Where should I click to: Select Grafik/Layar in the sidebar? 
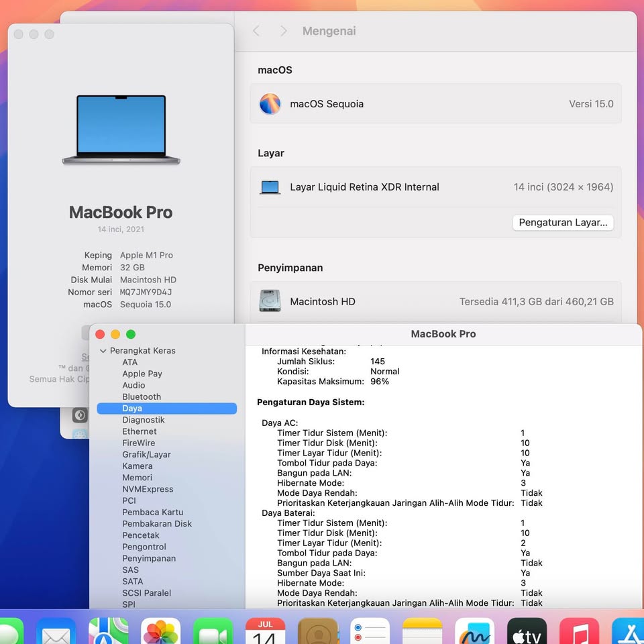point(146,455)
